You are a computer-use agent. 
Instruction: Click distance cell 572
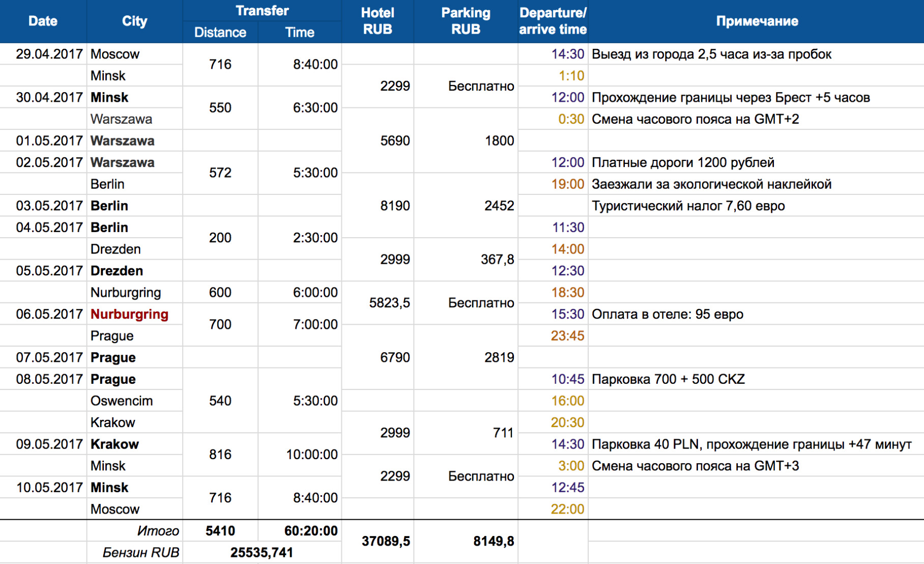point(220,173)
